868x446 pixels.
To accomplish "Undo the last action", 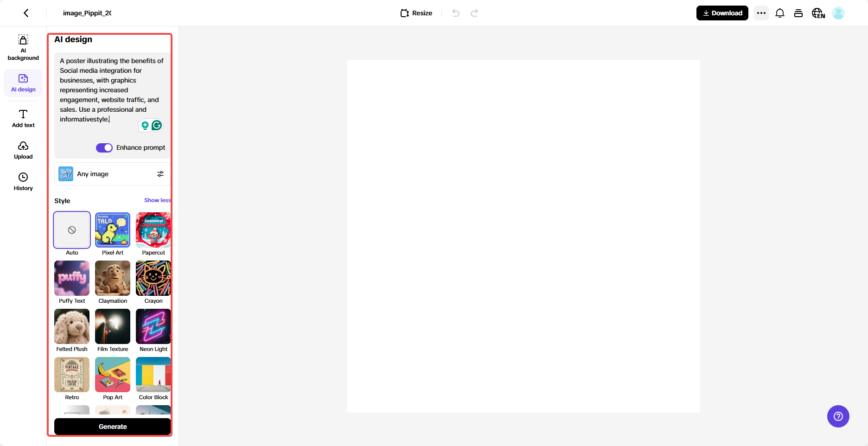I will (x=456, y=13).
